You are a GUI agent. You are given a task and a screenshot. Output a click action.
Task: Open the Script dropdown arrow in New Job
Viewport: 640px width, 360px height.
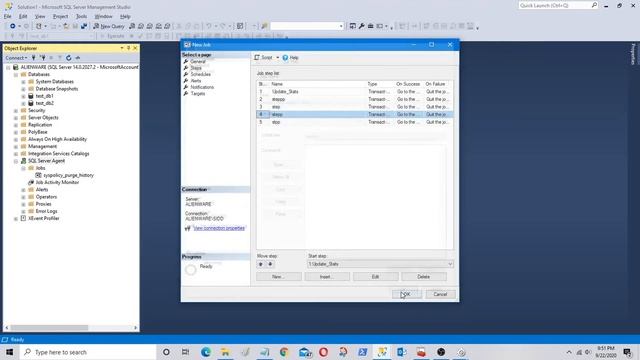point(278,58)
